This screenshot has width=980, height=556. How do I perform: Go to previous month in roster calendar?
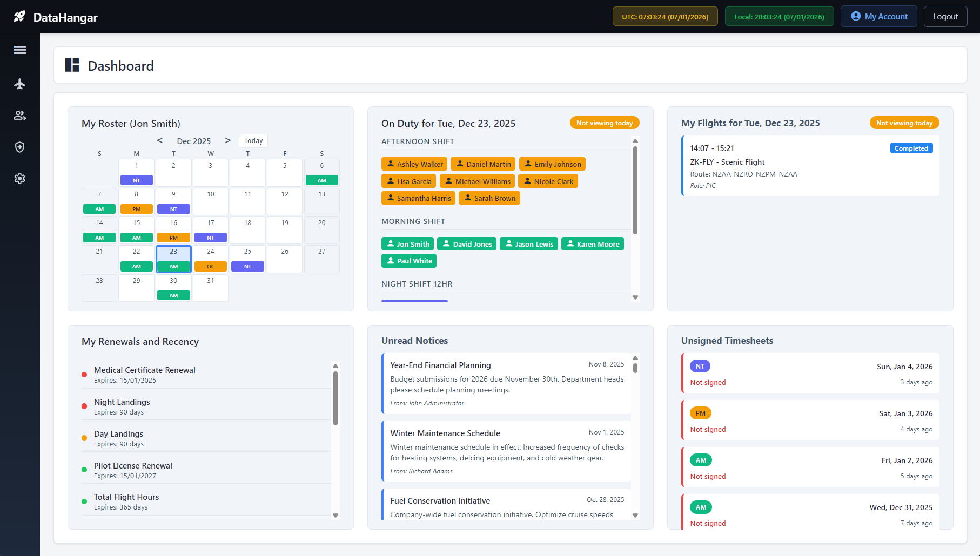[160, 140]
